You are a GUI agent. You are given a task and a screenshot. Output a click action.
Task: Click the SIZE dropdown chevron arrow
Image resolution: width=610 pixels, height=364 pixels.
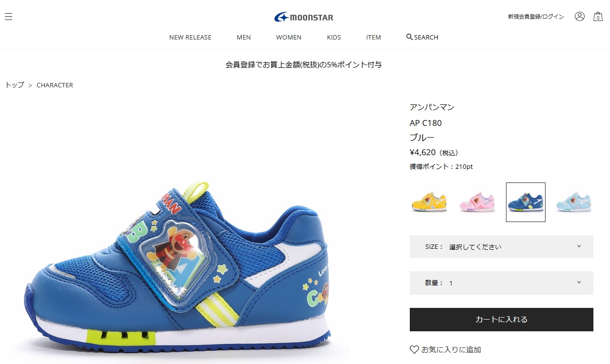tap(579, 246)
